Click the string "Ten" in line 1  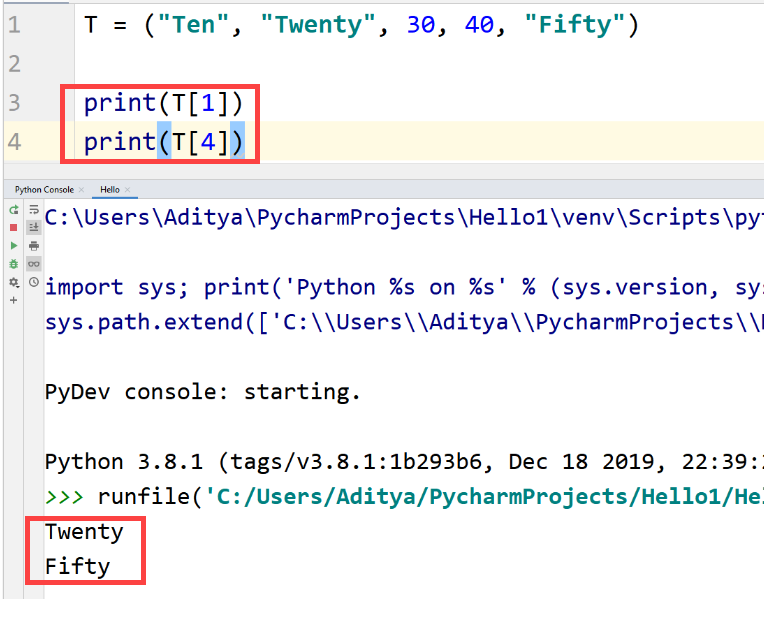[193, 24]
